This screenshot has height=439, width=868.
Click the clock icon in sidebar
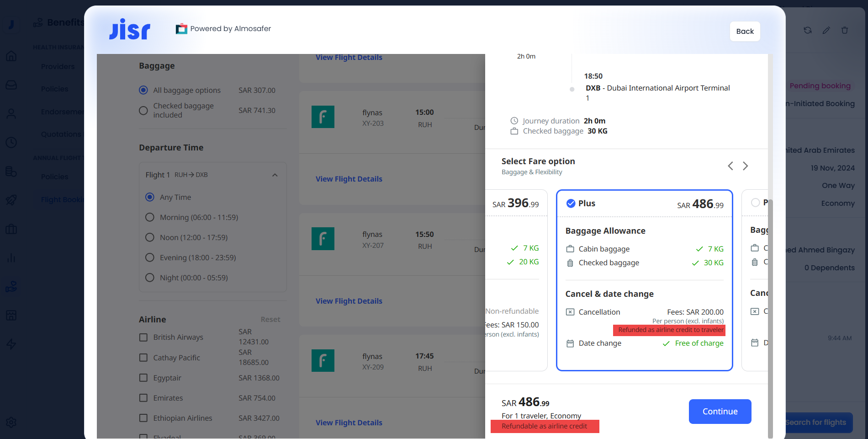click(x=11, y=142)
